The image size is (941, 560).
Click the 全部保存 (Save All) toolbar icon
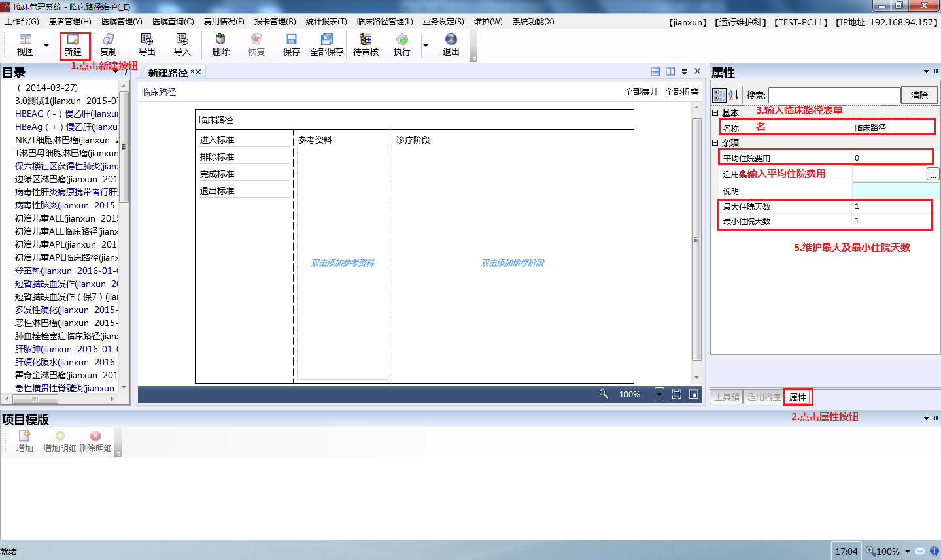tap(327, 40)
